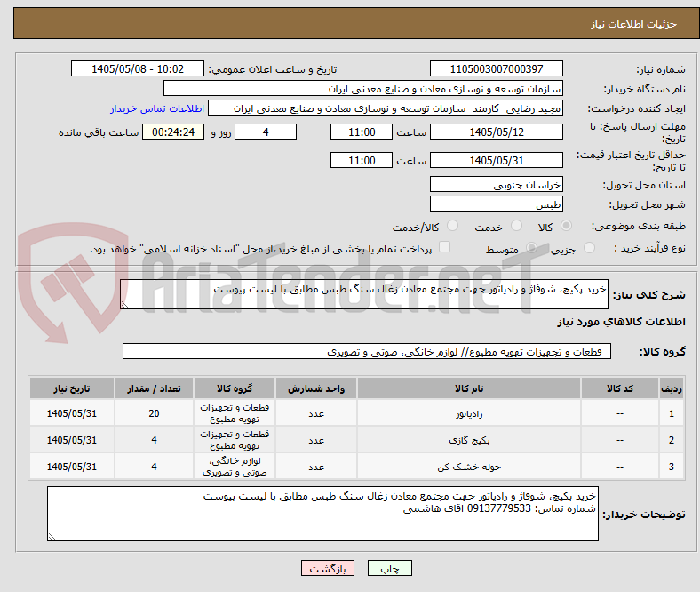This screenshot has width=700, height=592.
Task: Click the گروه کالا group field
Action: [367, 351]
